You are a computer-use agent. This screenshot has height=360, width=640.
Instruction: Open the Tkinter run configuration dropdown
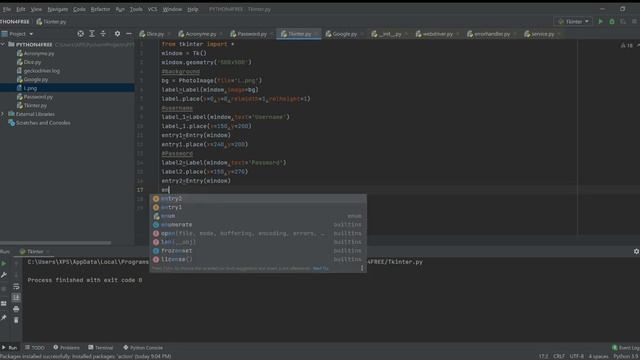click(574, 21)
